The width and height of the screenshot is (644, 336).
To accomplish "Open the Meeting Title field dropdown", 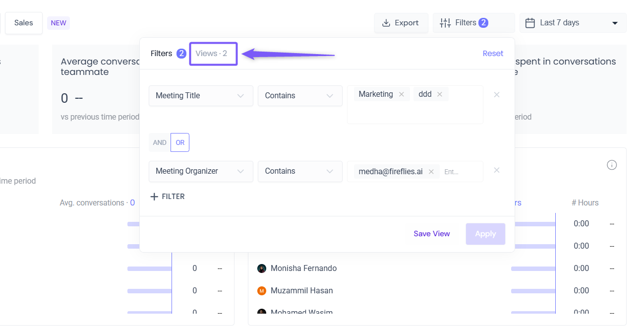I will pyautogui.click(x=201, y=96).
